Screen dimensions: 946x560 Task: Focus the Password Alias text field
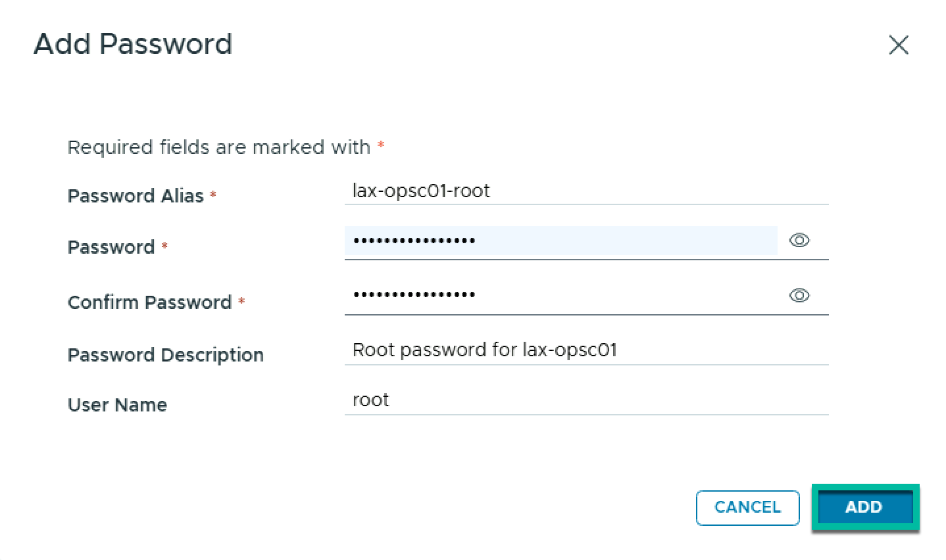click(x=585, y=191)
